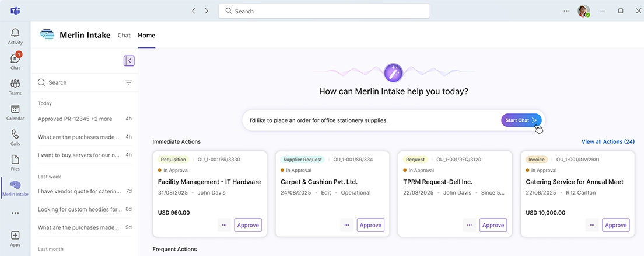Navigate back with the left arrow
The image size is (644, 256).
pyautogui.click(x=194, y=11)
